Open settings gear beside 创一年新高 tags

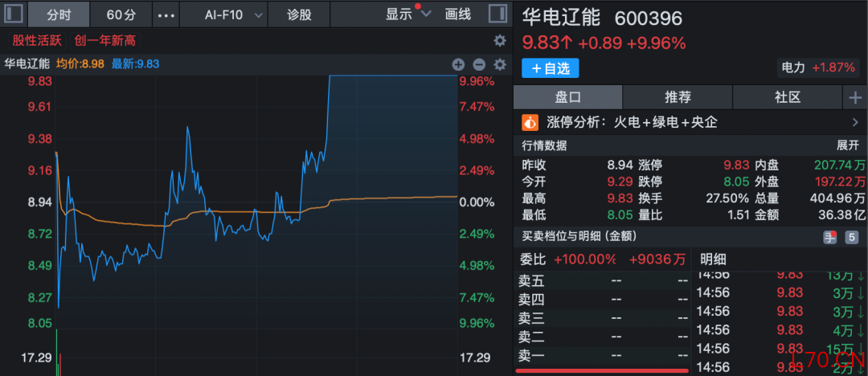pos(500,40)
